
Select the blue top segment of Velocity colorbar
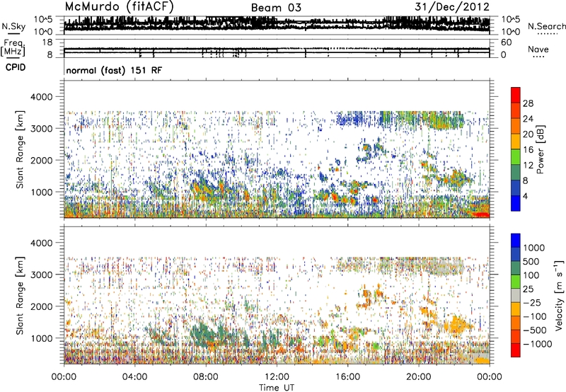point(516,241)
